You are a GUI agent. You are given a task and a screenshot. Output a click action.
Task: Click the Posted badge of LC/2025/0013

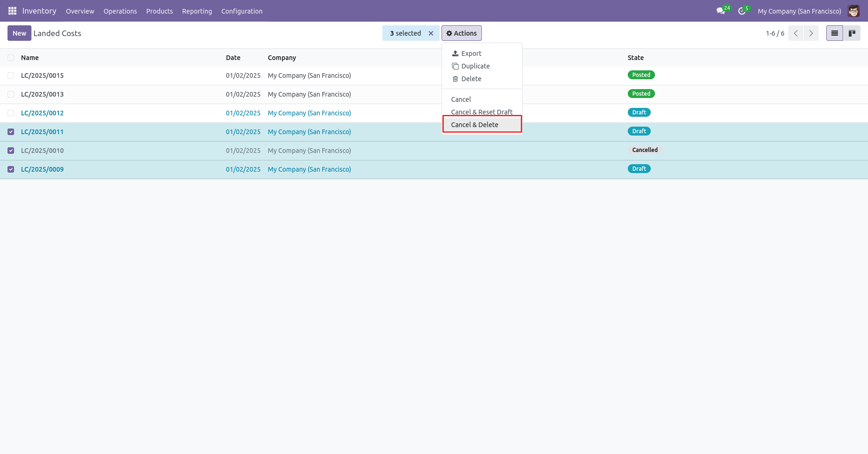click(641, 94)
